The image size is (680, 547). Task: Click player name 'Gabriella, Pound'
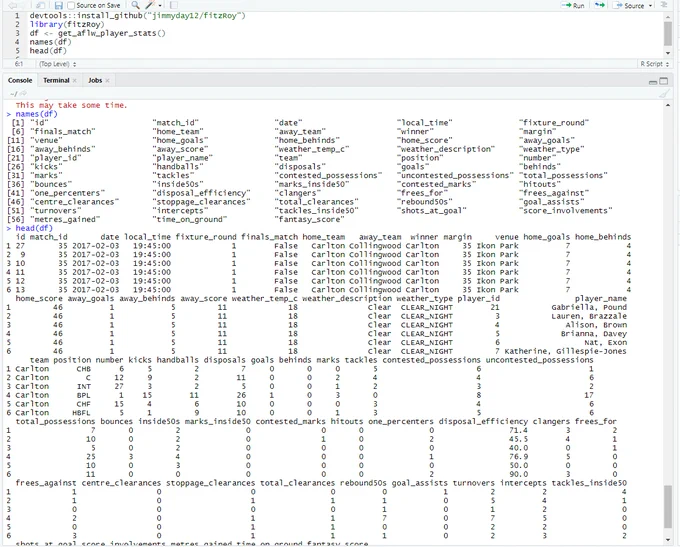[589, 307]
